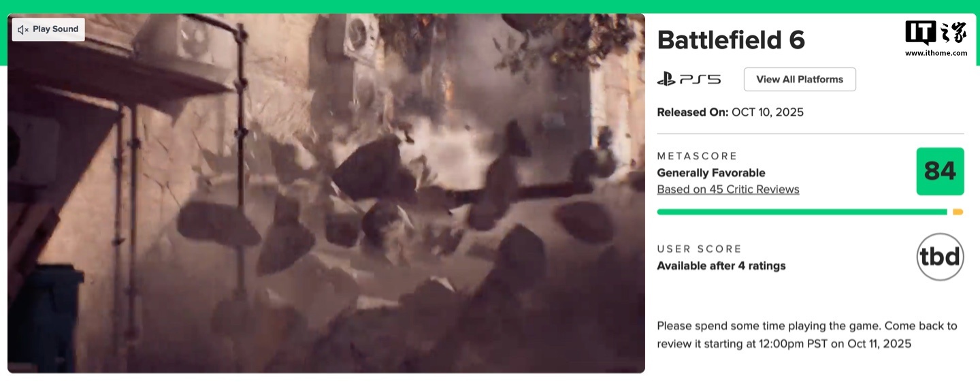Click the review availability notice paragraph
Screen dimensions: 980x382
[807, 335]
